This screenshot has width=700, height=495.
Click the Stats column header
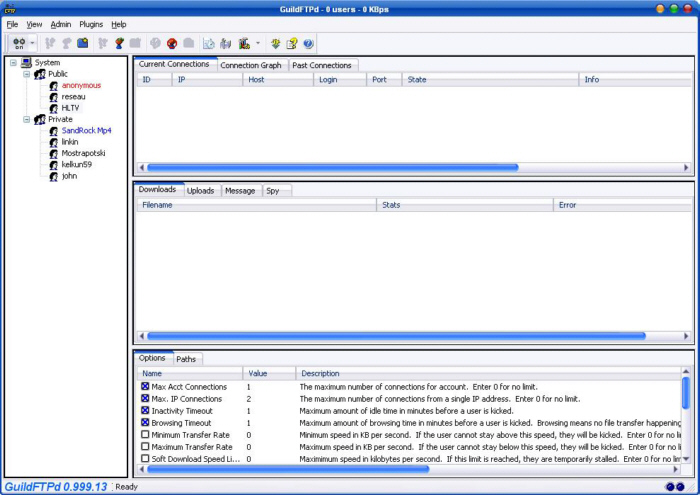point(465,205)
